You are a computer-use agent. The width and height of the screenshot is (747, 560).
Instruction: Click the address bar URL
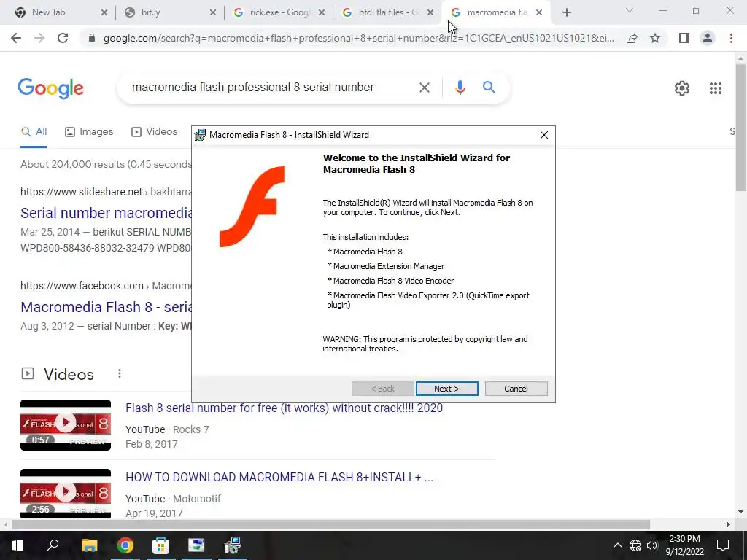358,38
